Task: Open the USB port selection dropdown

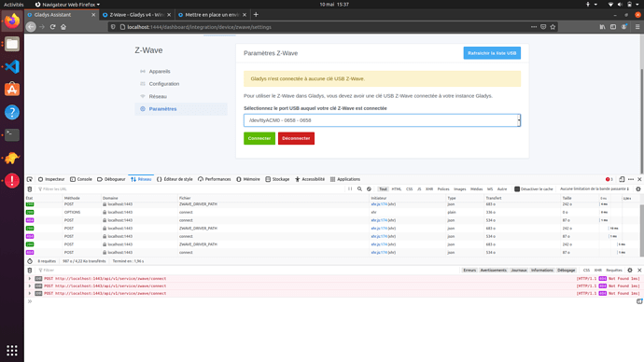Action: click(x=382, y=120)
